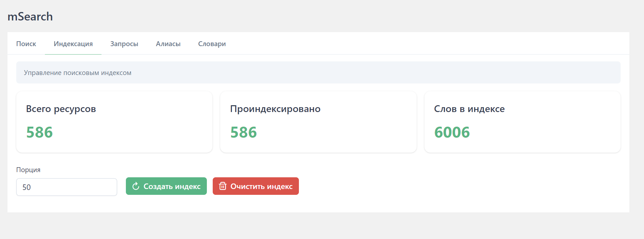Open the Словари tab
The image size is (644, 239).
click(212, 44)
